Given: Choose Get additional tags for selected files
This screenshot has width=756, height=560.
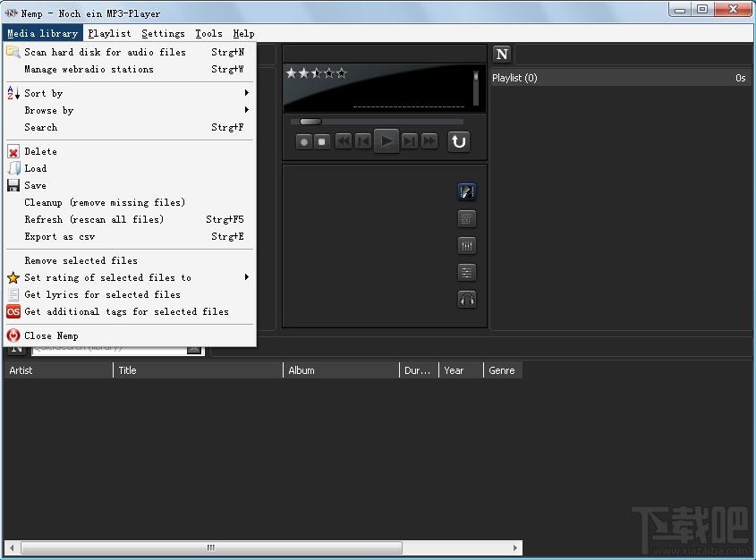Looking at the screenshot, I should pos(126,311).
